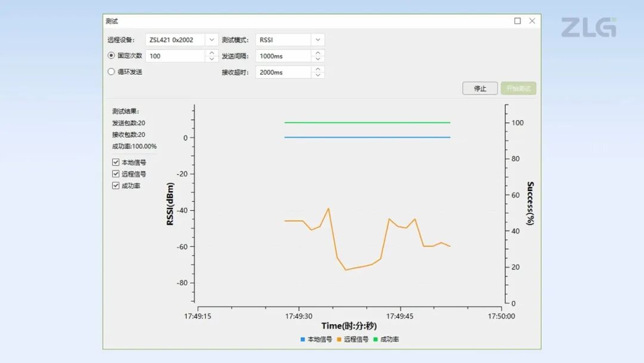Increase 发送间隔 with the up arrow

click(x=318, y=53)
